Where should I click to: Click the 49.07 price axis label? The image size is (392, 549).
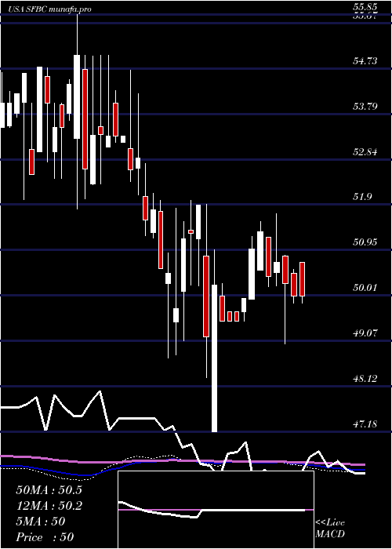[x=365, y=333]
